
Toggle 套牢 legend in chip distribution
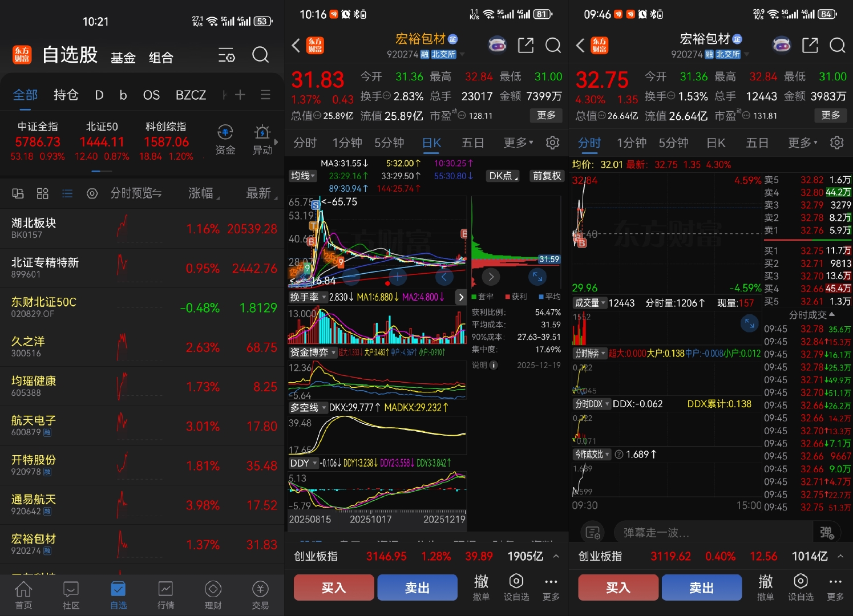(482, 297)
